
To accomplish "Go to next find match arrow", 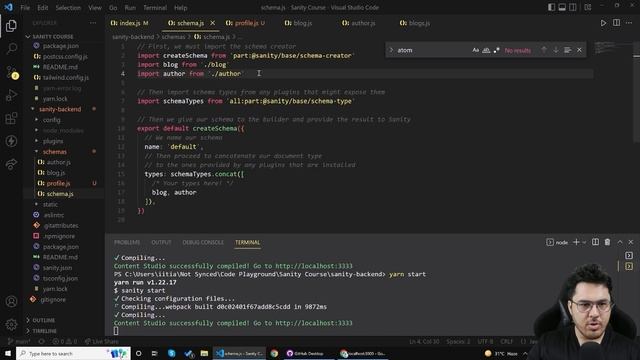I will click(x=556, y=50).
